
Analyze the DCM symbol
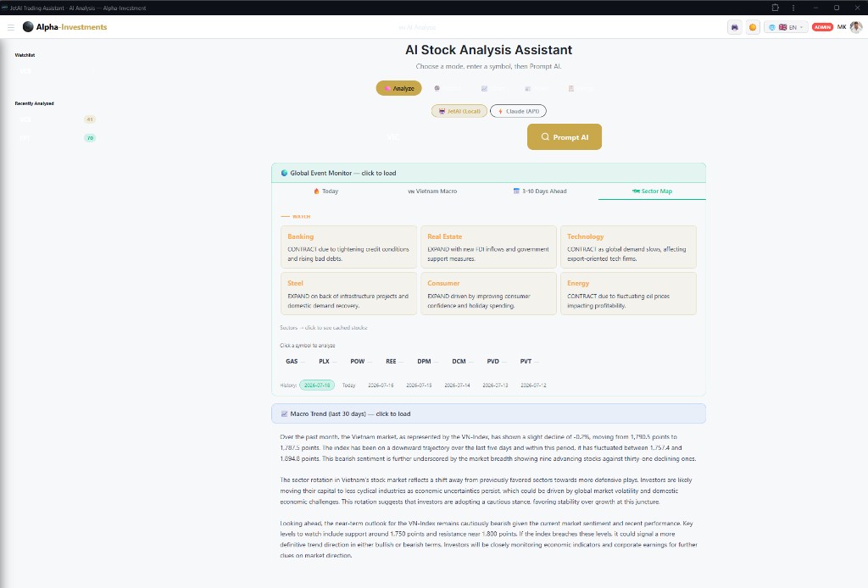coord(462,361)
